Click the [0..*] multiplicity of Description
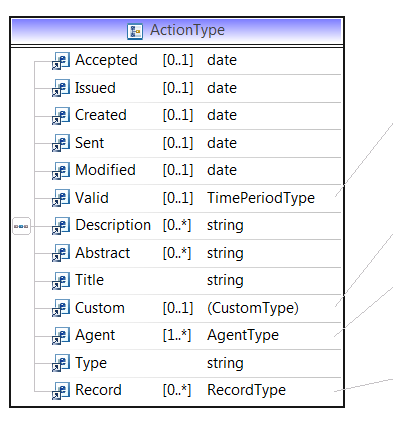393x427 pixels. click(x=177, y=225)
